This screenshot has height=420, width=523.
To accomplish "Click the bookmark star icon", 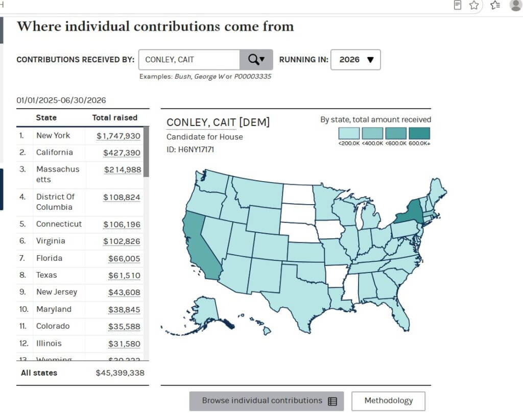I will pos(474,5).
